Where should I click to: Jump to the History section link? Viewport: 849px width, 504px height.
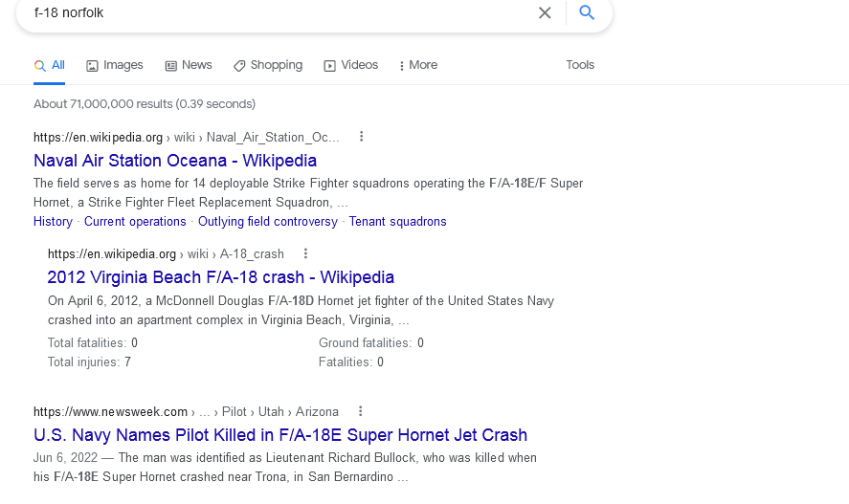tap(53, 222)
